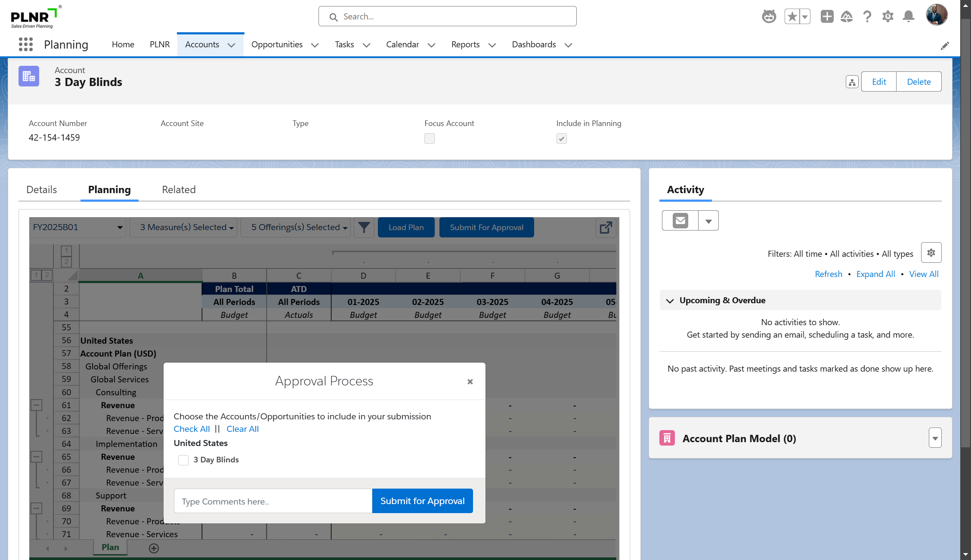Click the account hierarchy icon
This screenshot has height=560, width=971.
coord(852,82)
